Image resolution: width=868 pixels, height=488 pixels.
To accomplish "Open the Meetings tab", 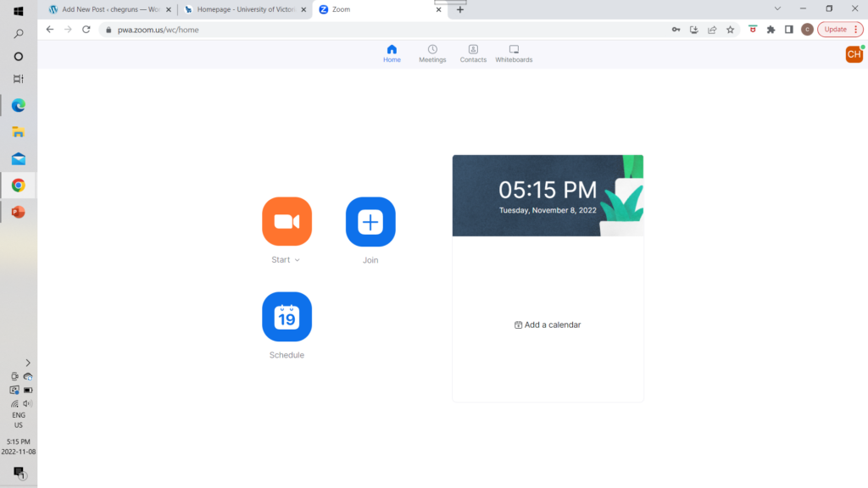I will point(432,53).
